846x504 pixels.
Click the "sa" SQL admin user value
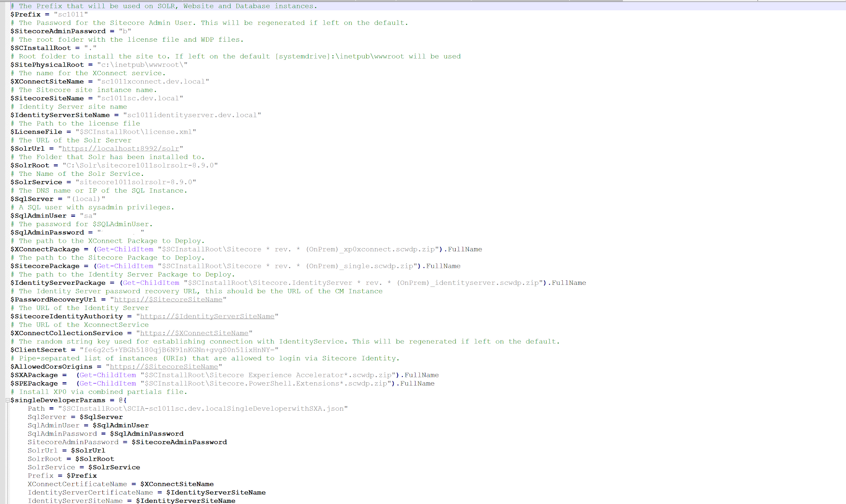click(x=88, y=215)
